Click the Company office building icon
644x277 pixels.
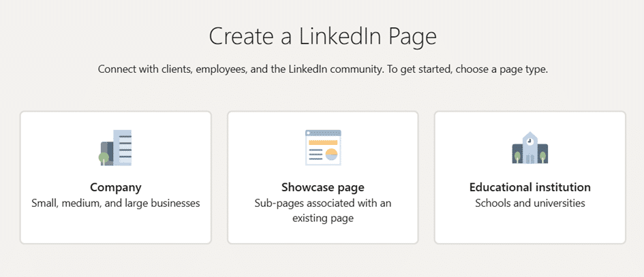(117, 148)
